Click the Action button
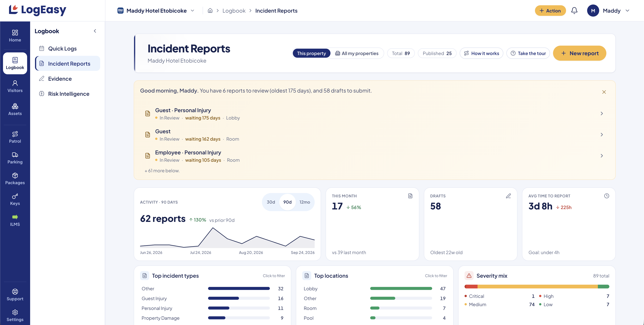644x325 pixels. point(550,11)
